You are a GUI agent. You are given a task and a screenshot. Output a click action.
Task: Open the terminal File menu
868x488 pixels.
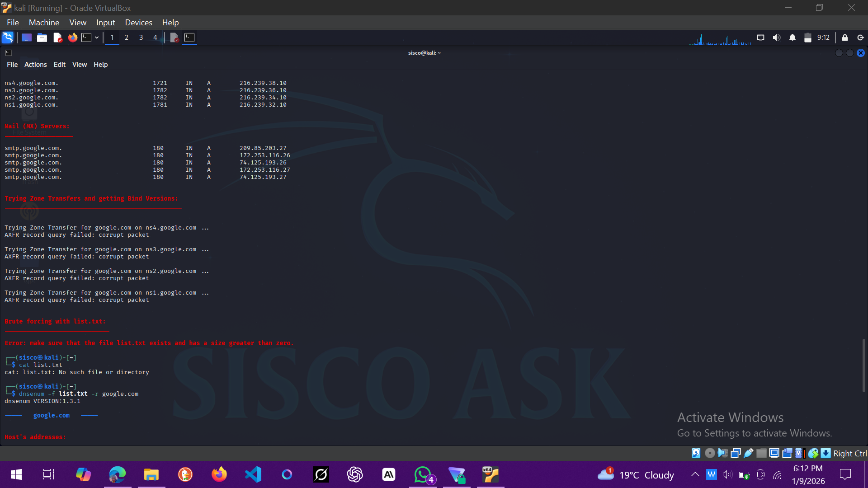12,65
